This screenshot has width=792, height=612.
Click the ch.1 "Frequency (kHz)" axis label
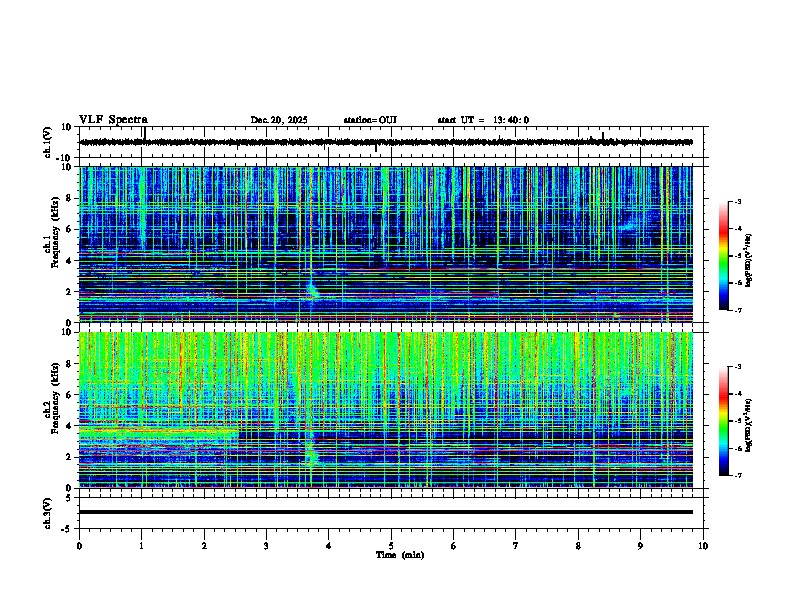tap(56, 232)
